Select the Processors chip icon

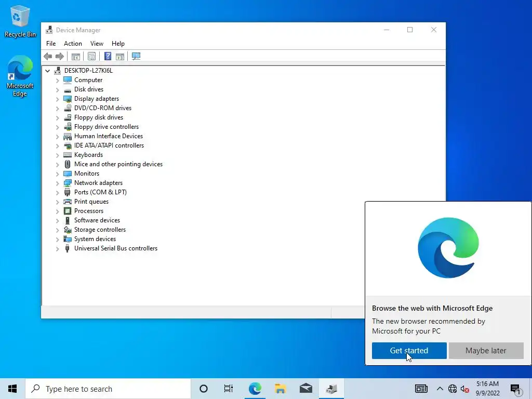[x=68, y=211]
